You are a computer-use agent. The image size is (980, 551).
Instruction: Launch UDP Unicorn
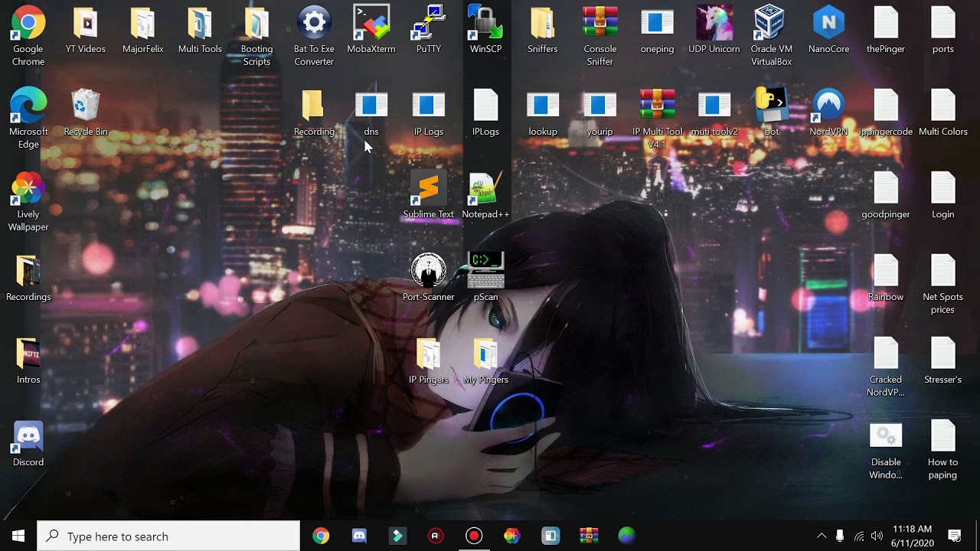click(x=714, y=23)
